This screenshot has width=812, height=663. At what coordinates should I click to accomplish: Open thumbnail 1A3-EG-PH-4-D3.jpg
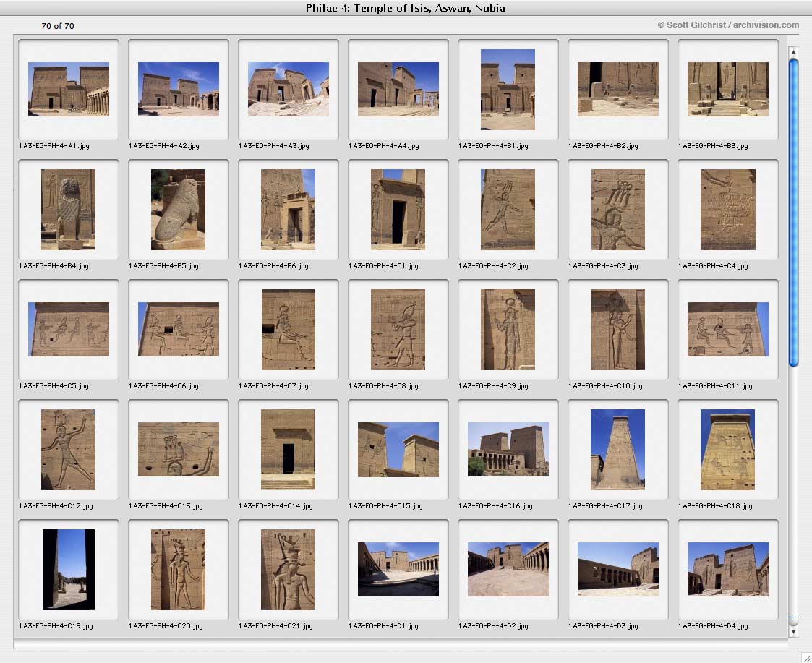tap(617, 569)
